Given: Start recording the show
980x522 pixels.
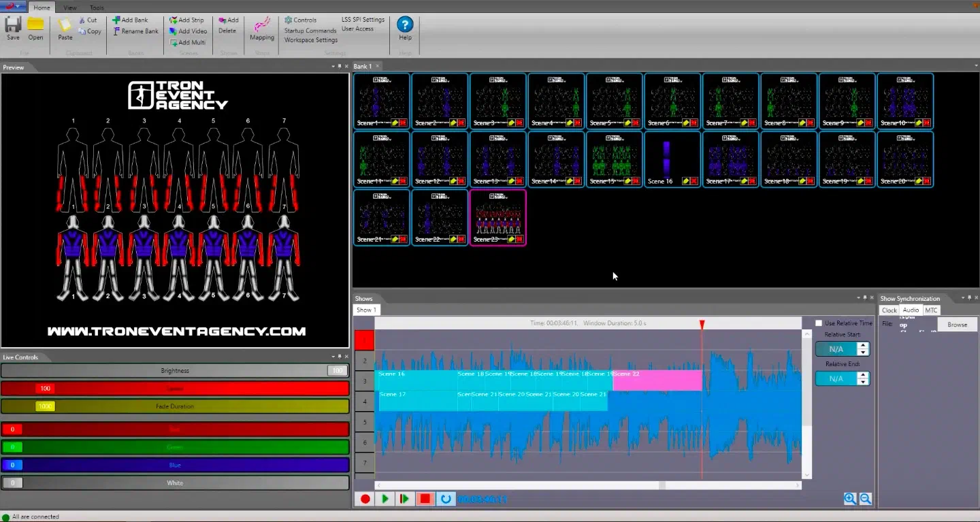Looking at the screenshot, I should click(365, 499).
